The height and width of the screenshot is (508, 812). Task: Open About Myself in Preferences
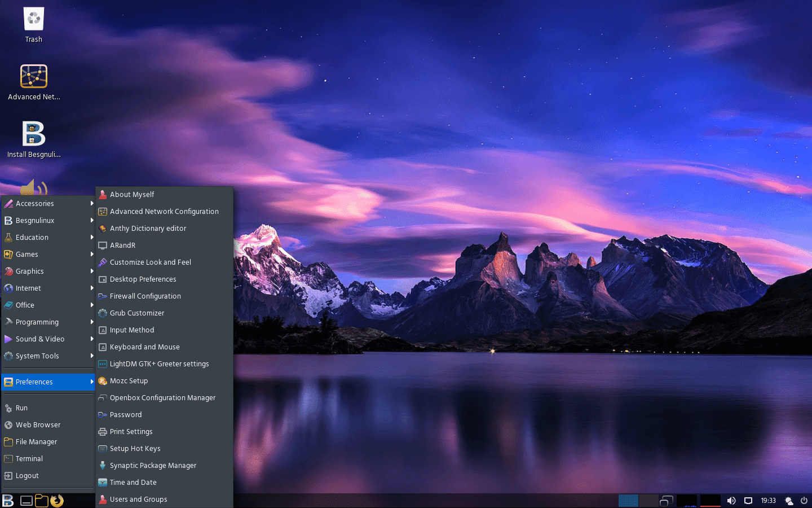click(165, 195)
